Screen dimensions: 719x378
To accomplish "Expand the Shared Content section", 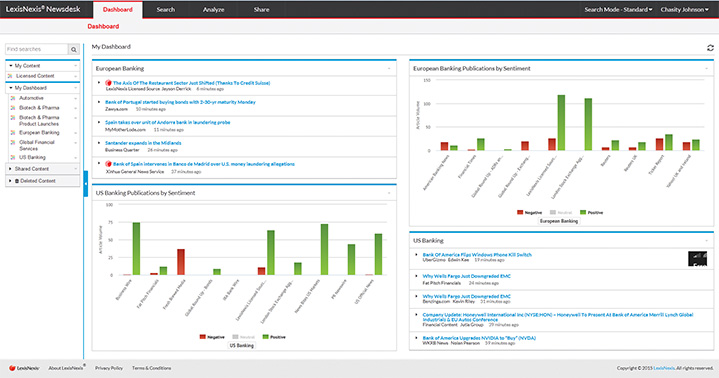I will (x=11, y=169).
